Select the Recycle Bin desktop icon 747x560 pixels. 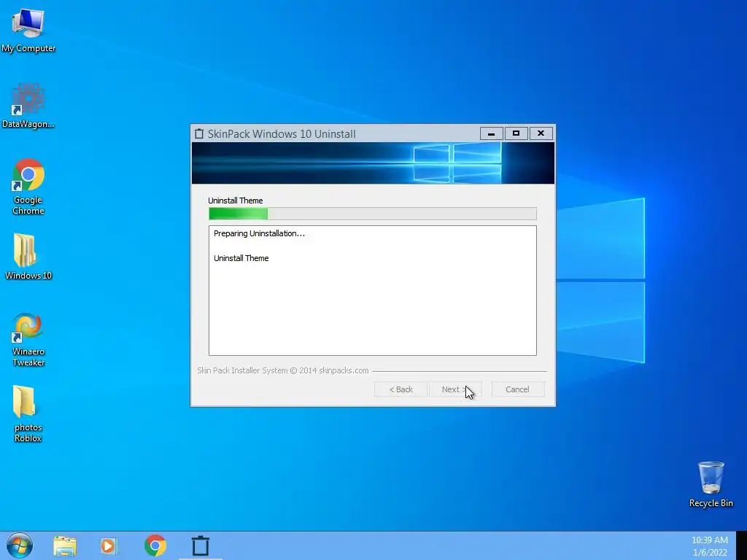click(x=711, y=484)
